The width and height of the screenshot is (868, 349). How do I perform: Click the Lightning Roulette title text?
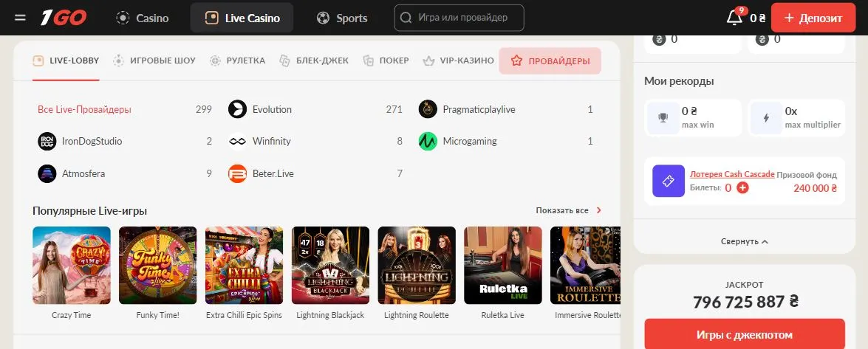click(417, 315)
